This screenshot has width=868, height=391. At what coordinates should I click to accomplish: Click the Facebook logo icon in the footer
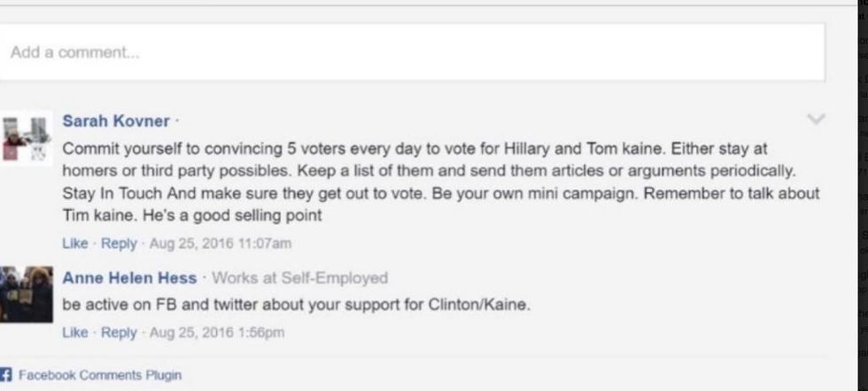(6, 375)
